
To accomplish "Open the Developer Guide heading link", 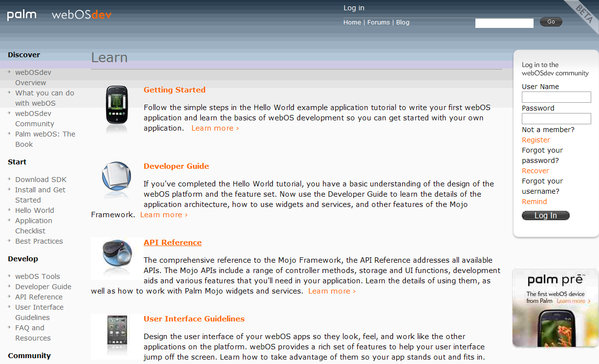I will click(x=176, y=167).
